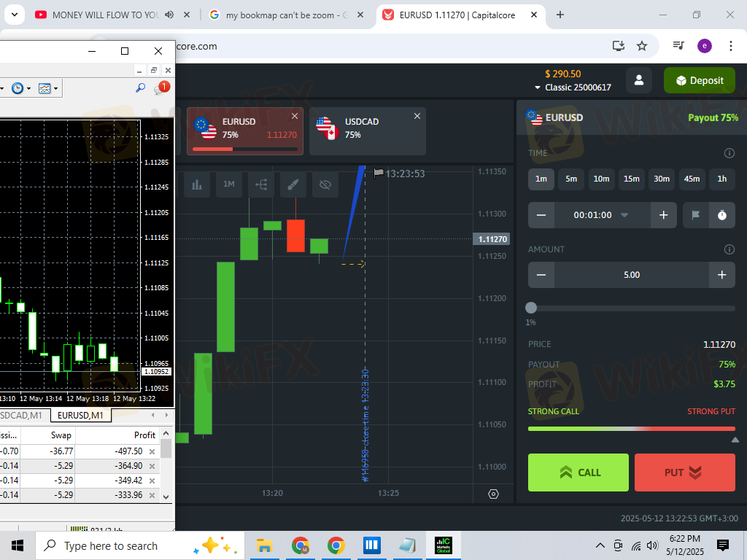Choose the 30m expiry time
This screenshot has width=747, height=560.
click(662, 179)
